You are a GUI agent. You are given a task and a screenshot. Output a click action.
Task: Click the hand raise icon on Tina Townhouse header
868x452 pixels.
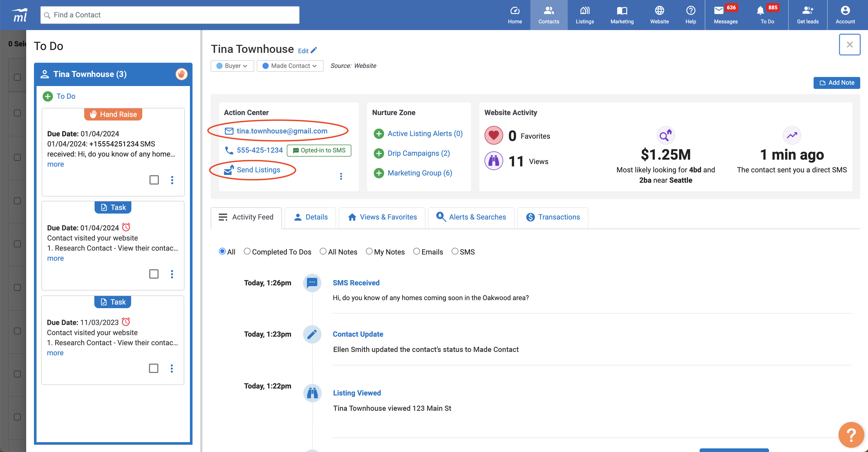181,74
